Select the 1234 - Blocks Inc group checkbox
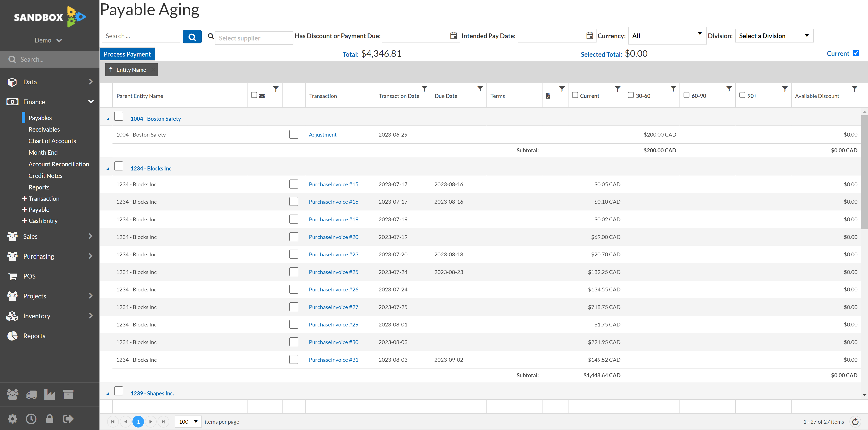The height and width of the screenshot is (430, 868). (x=119, y=166)
